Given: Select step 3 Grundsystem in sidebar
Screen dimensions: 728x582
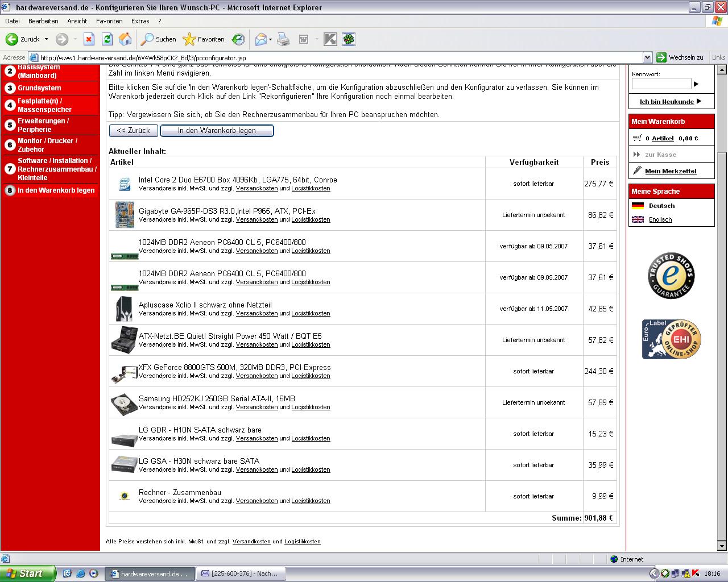Looking at the screenshot, I should pos(50,88).
